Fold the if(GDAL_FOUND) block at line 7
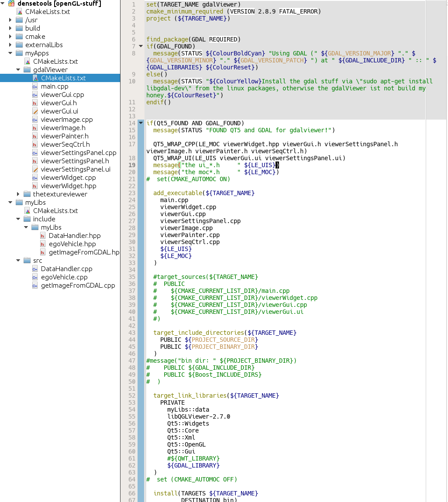This screenshot has height=502, width=448. [x=141, y=46]
